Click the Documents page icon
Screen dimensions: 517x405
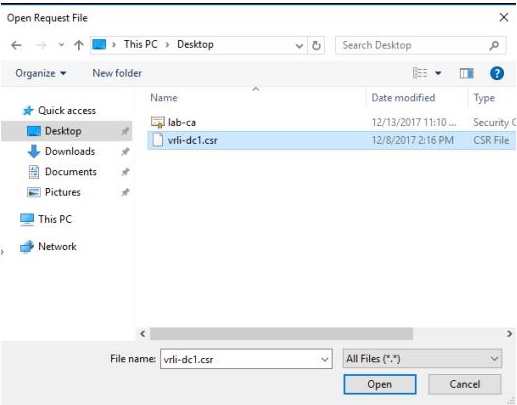pos(34,172)
